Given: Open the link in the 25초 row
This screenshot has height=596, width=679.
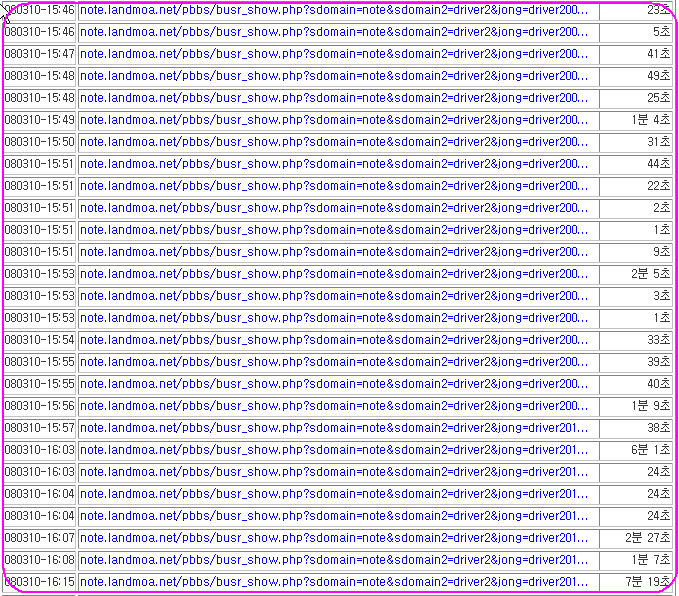Looking at the screenshot, I should [334, 98].
